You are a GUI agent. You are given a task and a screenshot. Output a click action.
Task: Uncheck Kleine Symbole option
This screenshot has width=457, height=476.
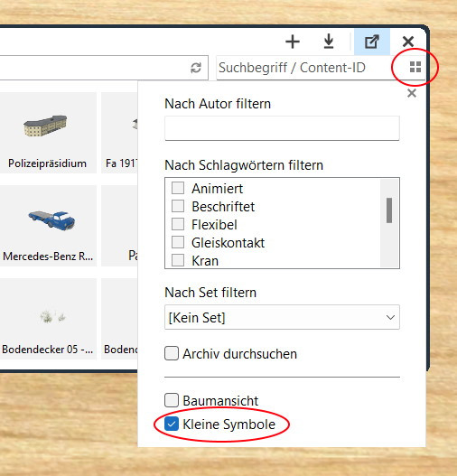pyautogui.click(x=172, y=424)
